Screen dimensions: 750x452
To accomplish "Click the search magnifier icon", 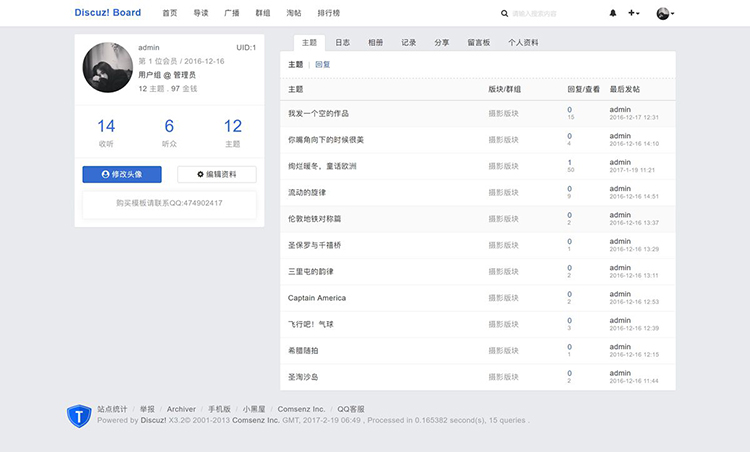I will pos(504,13).
